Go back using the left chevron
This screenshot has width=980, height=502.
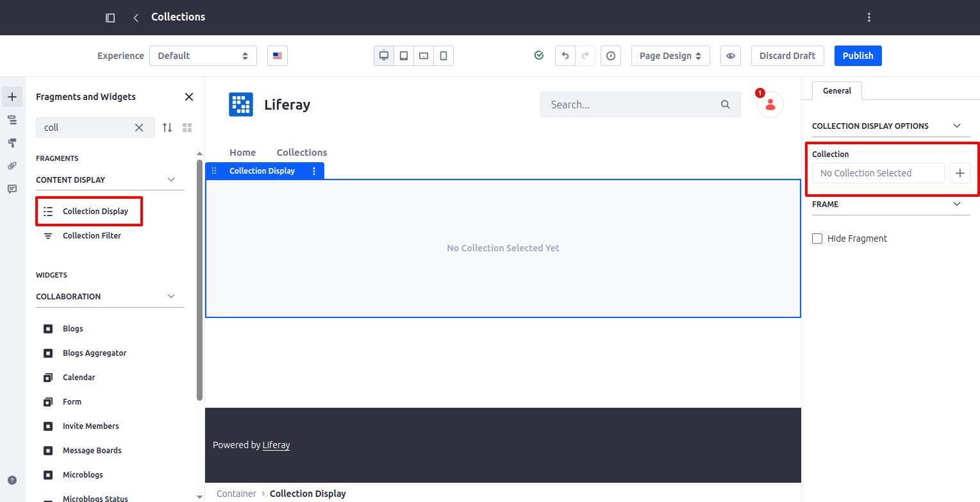pyautogui.click(x=136, y=18)
